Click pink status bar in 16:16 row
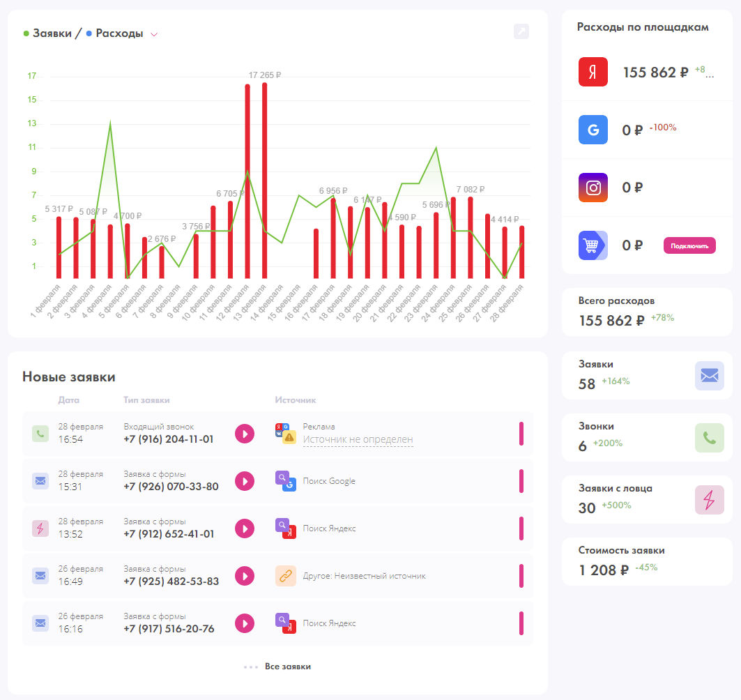 [521, 623]
